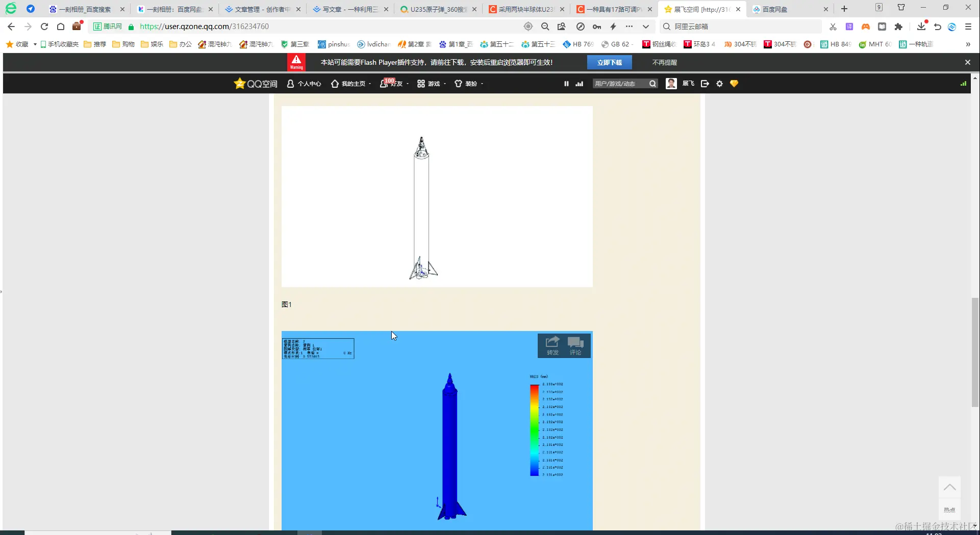This screenshot has height=535, width=980.
Task: Expand the 游戏 dropdown menu
Action: click(445, 84)
